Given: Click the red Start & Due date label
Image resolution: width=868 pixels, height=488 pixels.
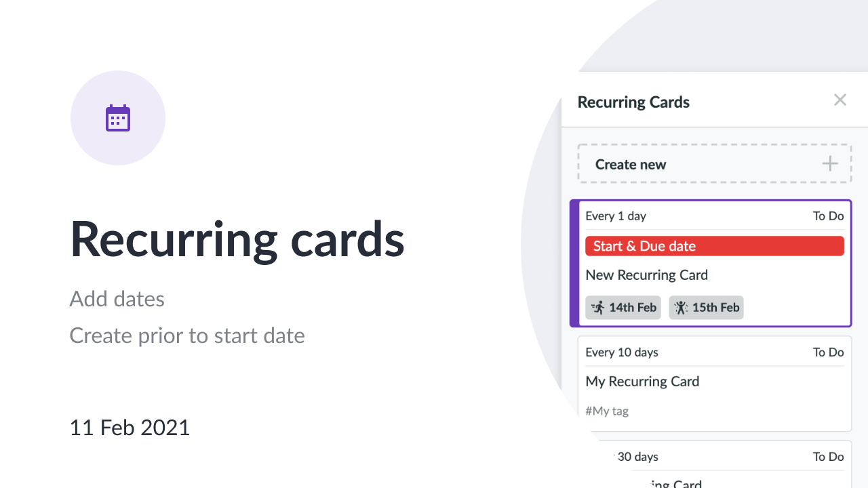Looking at the screenshot, I should click(715, 246).
